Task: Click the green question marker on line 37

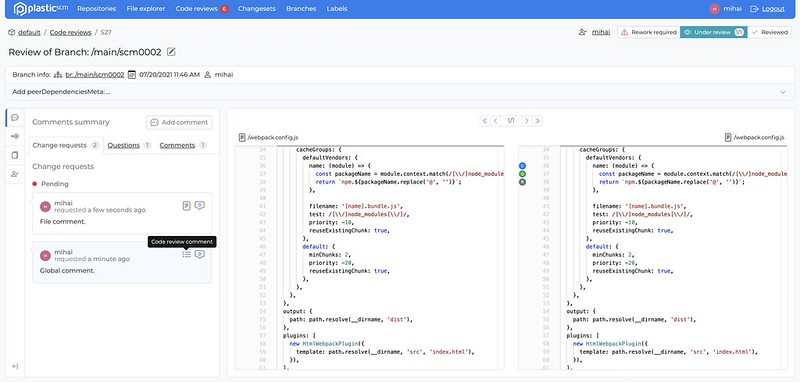Action: pos(522,174)
